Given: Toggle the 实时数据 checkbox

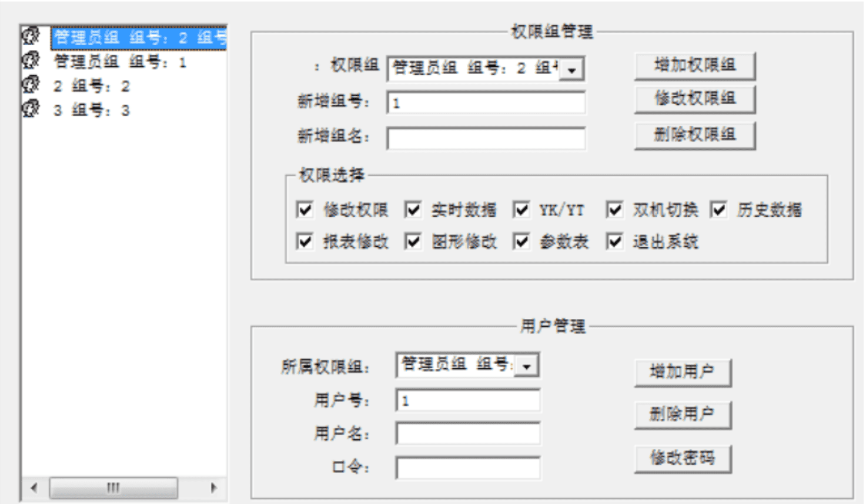Looking at the screenshot, I should coord(413,210).
